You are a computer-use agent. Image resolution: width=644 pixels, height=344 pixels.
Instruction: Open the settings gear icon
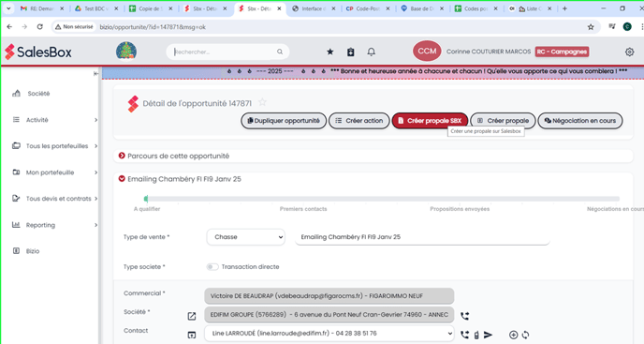(x=629, y=52)
